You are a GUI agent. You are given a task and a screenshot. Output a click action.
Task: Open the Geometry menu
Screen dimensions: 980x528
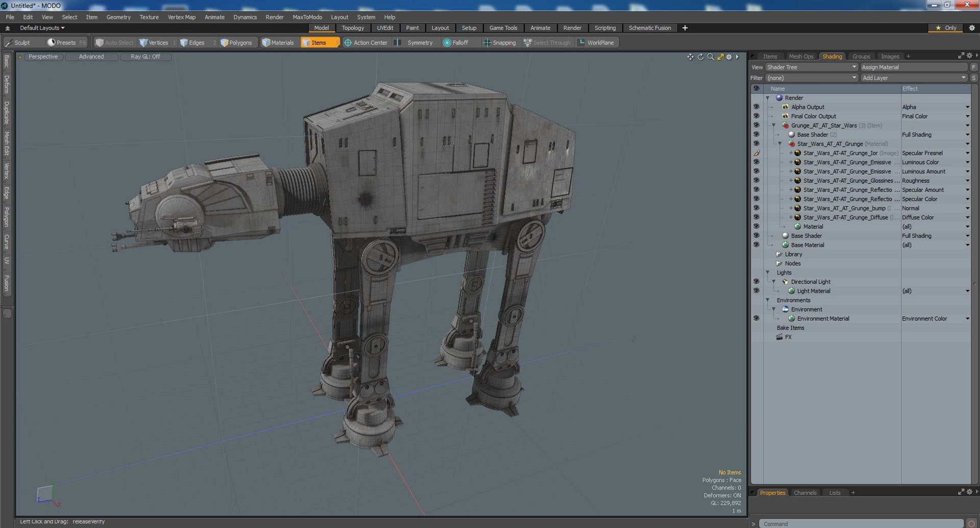[x=118, y=17]
